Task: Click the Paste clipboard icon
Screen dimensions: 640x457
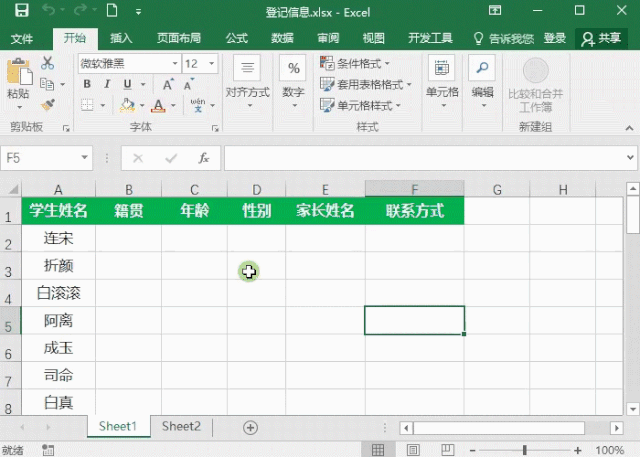Action: point(19,73)
